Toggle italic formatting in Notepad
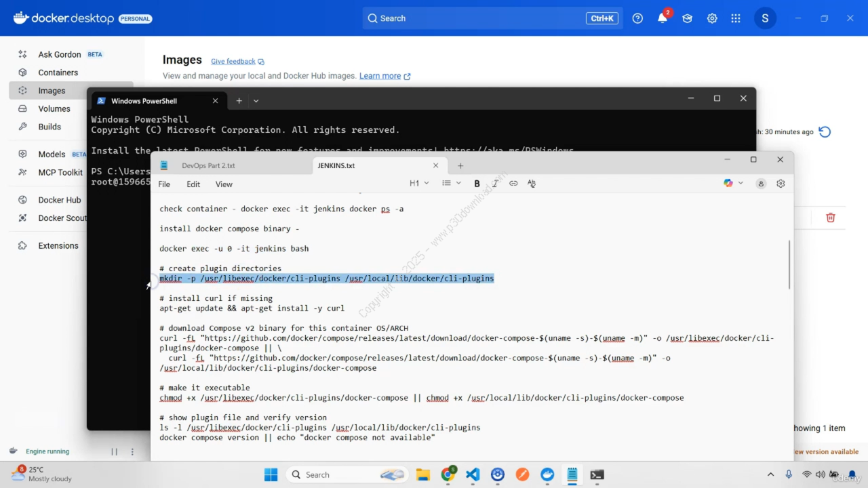The image size is (868, 488). point(495,184)
